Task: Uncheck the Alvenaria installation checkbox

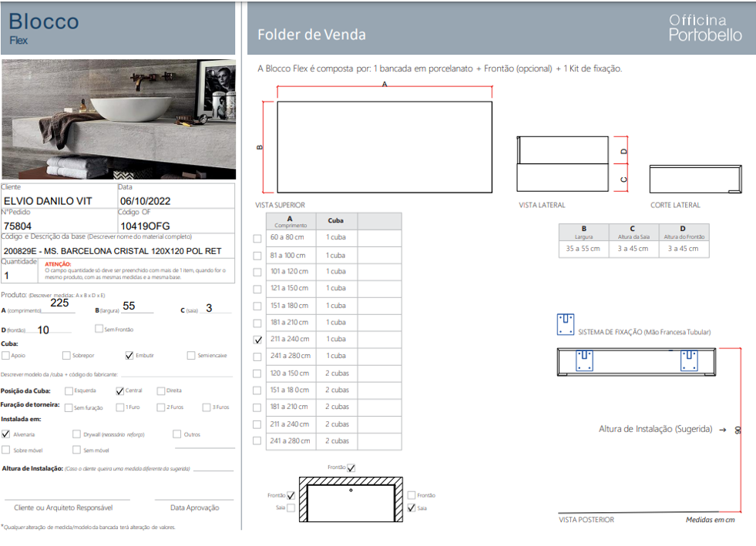Action: [x=6, y=434]
